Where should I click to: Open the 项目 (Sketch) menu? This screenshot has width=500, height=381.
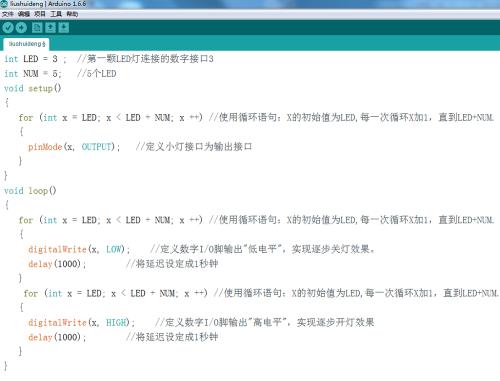point(40,14)
